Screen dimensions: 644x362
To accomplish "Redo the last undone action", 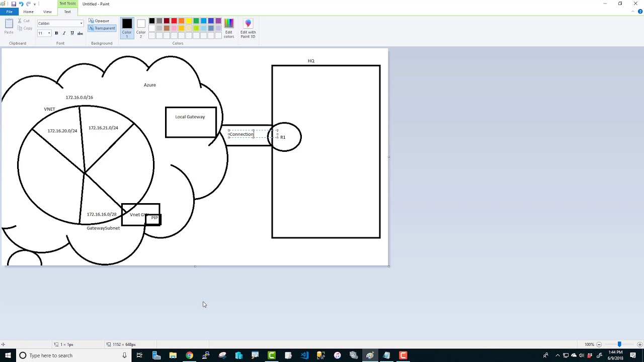I will coord(28,4).
